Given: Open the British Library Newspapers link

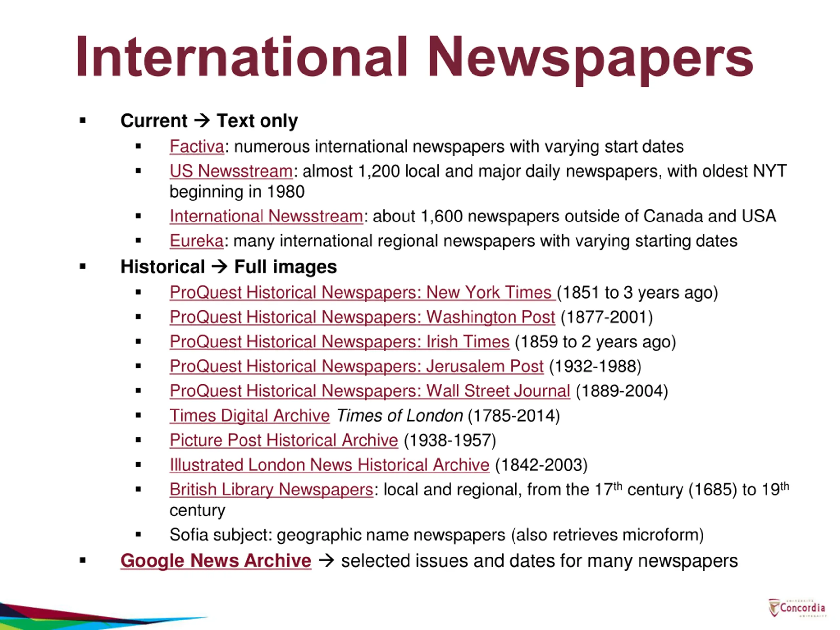Looking at the screenshot, I should (271, 490).
